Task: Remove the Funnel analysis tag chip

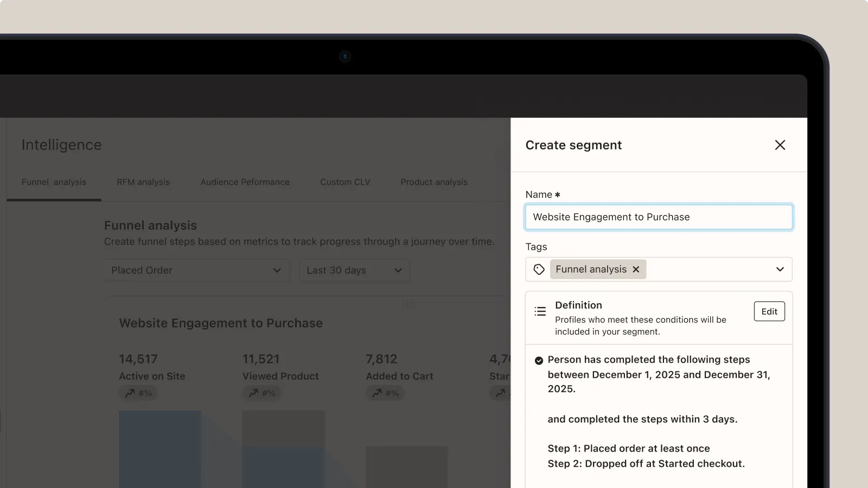Action: pyautogui.click(x=635, y=269)
